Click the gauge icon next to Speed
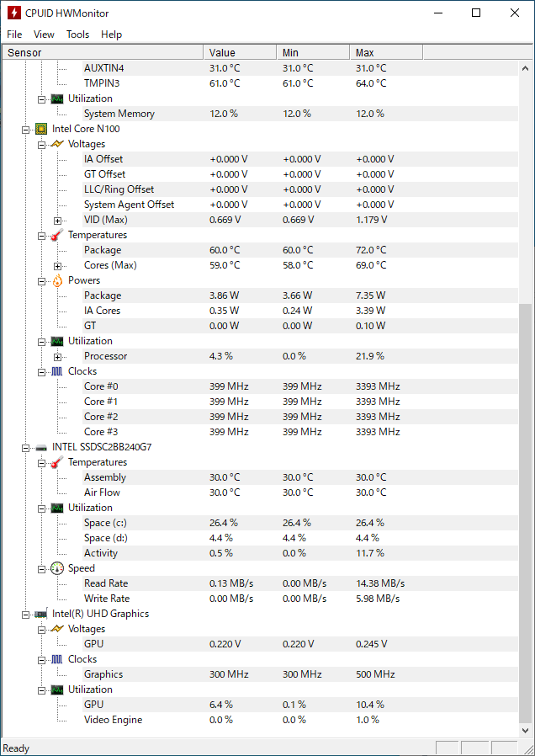This screenshot has height=756, width=535. (x=57, y=568)
